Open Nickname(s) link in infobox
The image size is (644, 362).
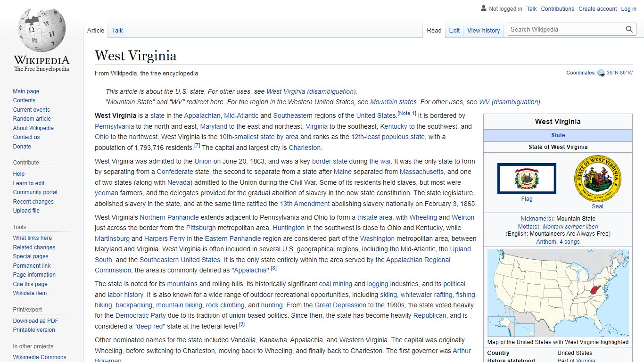click(x=537, y=219)
